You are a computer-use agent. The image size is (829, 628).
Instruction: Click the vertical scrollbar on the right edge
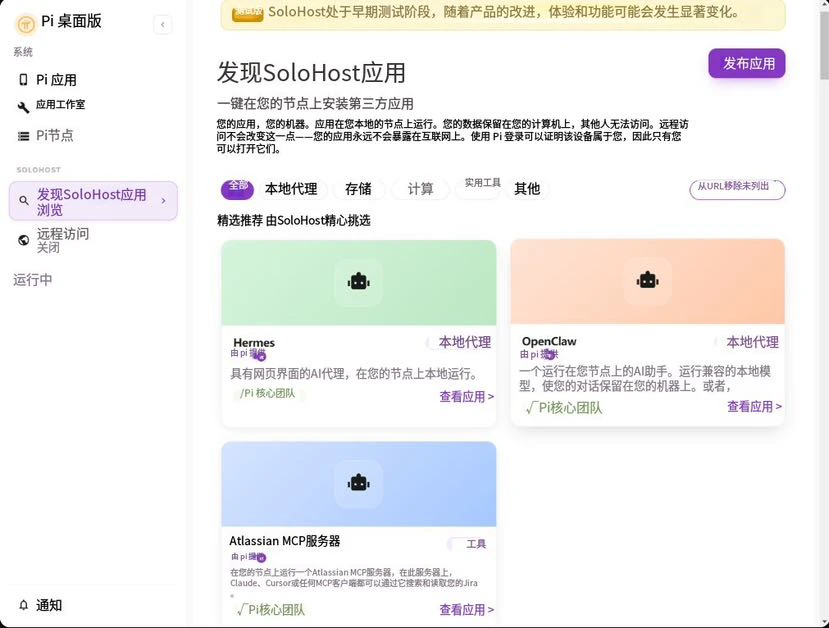(824, 45)
